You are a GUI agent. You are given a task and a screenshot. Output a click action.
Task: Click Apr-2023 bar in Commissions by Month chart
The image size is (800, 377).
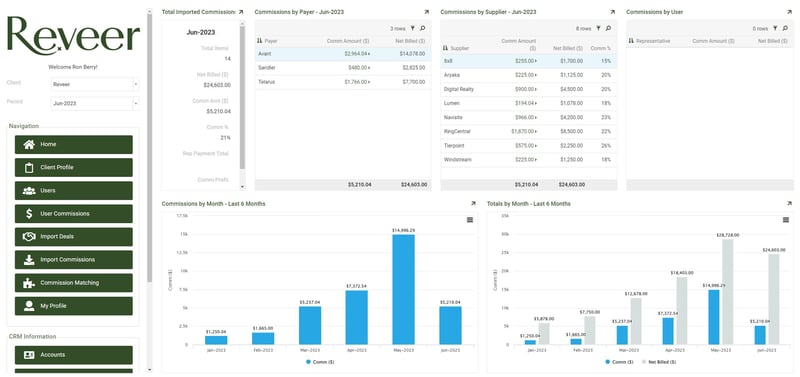coord(357,317)
